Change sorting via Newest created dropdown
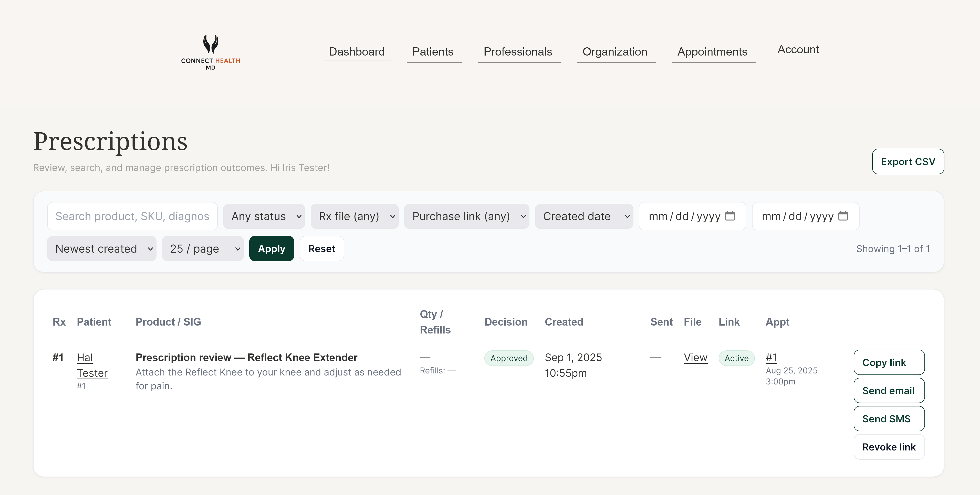Viewport: 980px width, 495px height. [x=102, y=248]
